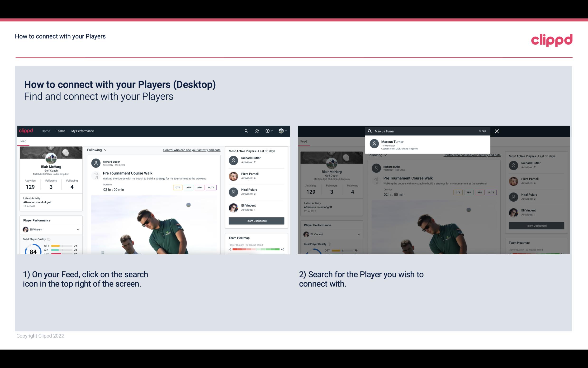The image size is (588, 368).
Task: Select the Home tab in navigation
Action: click(x=45, y=131)
